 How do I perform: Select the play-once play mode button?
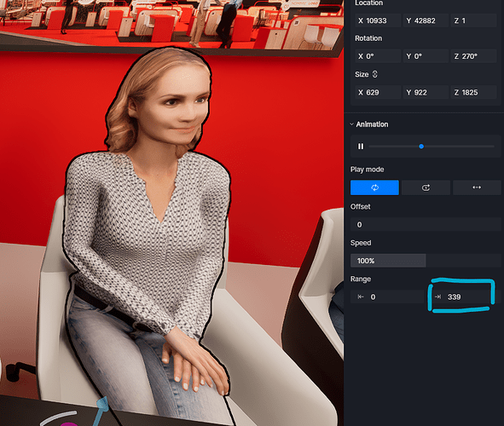point(426,187)
